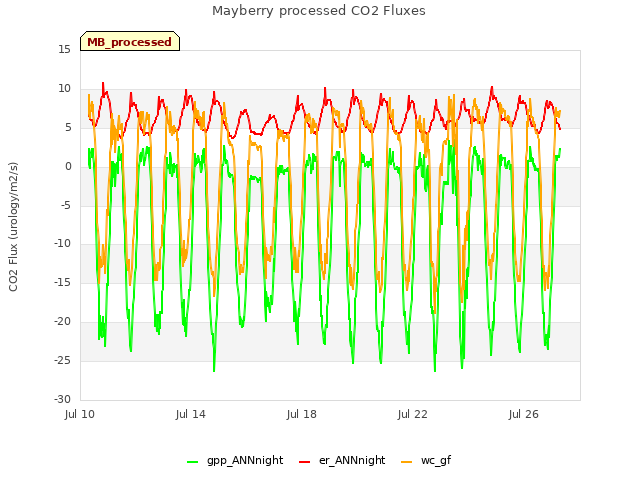Click the Jul 18 x-axis label
Image resolution: width=640 pixels, height=480 pixels.
pos(302,414)
